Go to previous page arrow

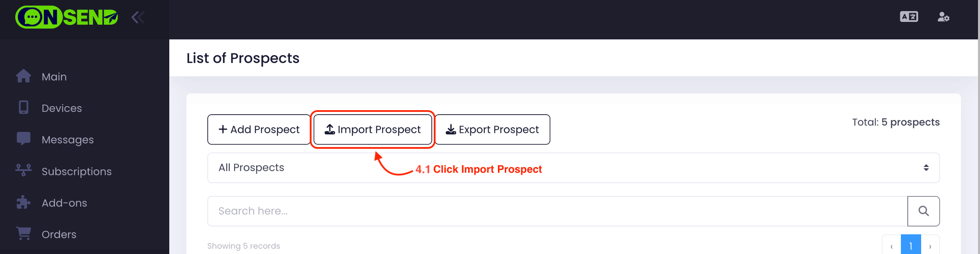[x=892, y=246]
